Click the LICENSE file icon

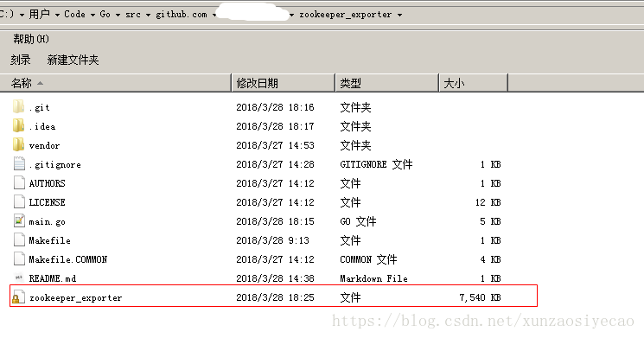[x=19, y=201]
